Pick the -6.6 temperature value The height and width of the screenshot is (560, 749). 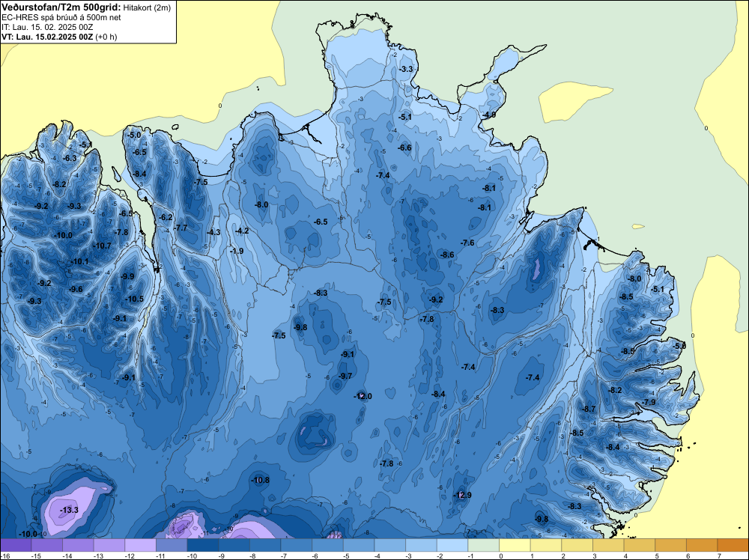pos(404,148)
